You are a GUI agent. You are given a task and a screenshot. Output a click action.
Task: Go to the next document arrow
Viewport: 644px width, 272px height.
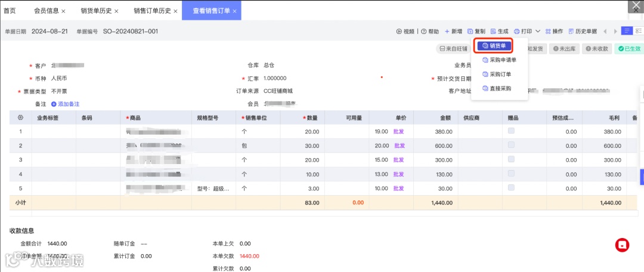click(615, 31)
